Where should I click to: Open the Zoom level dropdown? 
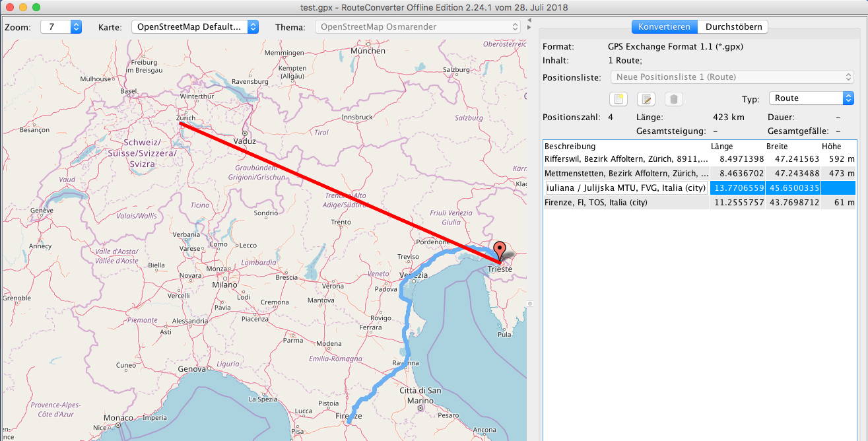click(x=61, y=27)
